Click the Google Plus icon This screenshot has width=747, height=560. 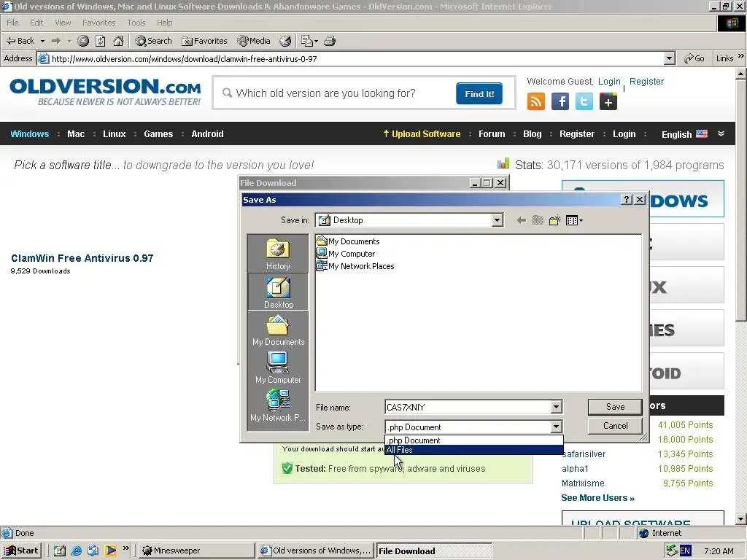(x=608, y=101)
